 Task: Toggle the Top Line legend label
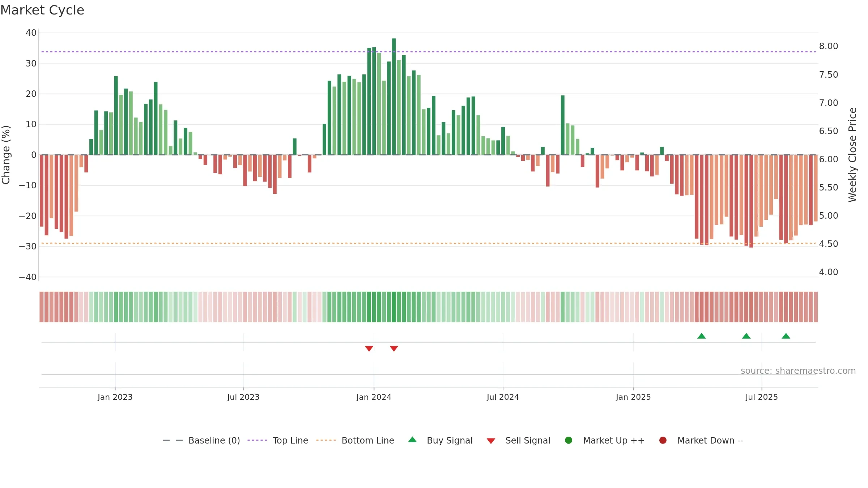(290, 440)
